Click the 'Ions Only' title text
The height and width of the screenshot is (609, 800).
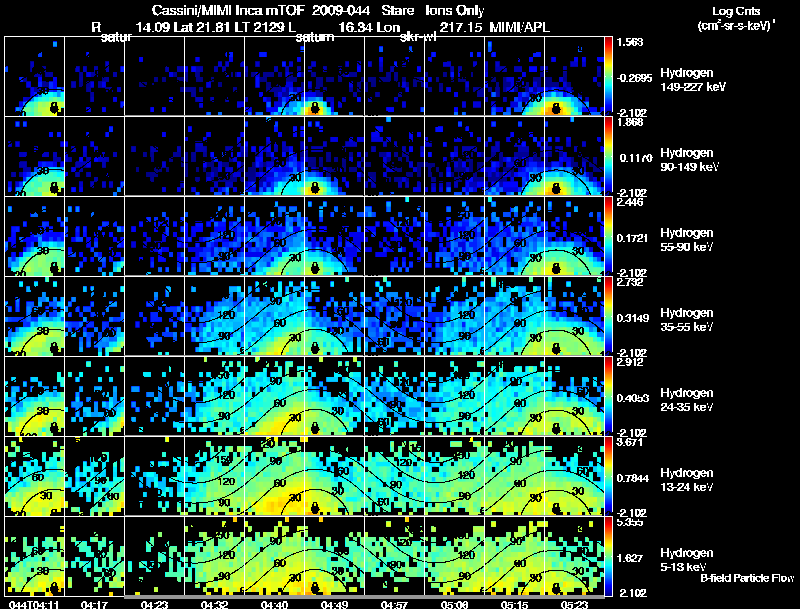tap(455, 10)
